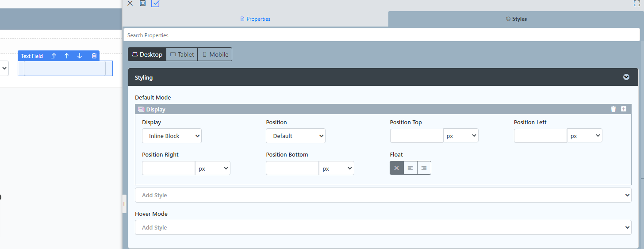Viewport: 644px width, 249px height.
Task: Open the partially visible dropdown left of Text Field
Action: point(4,68)
